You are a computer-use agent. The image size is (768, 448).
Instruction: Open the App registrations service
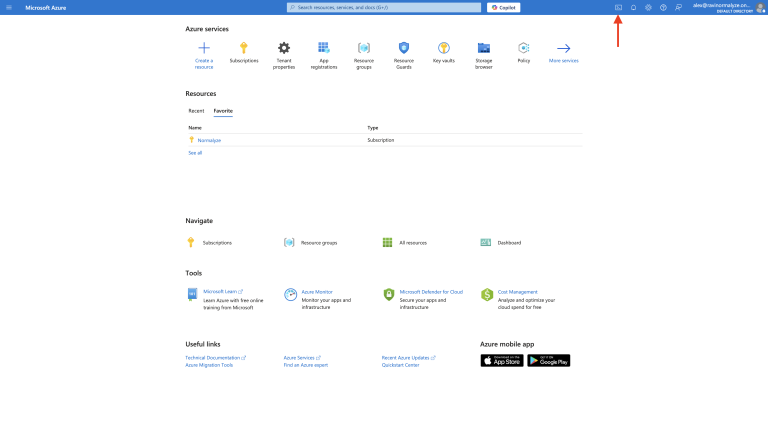point(323,52)
